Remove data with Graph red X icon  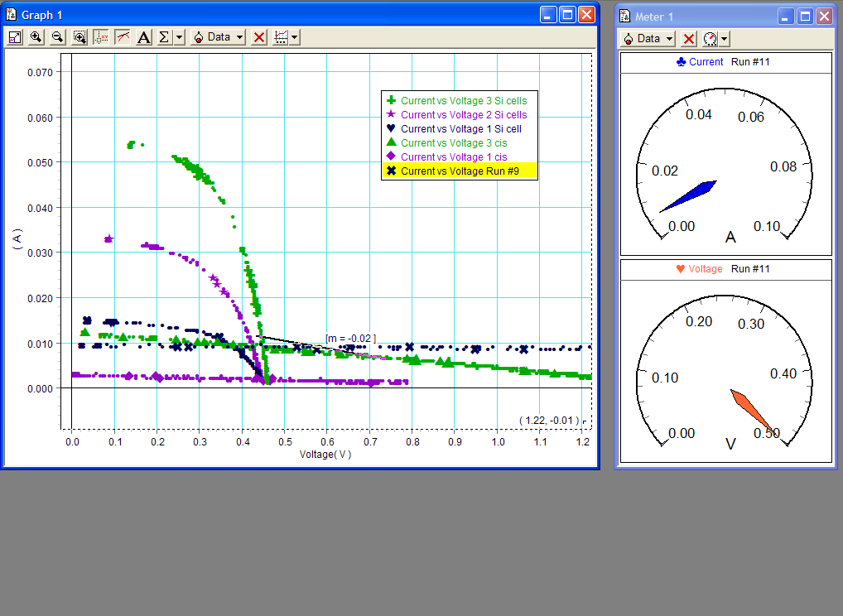(x=259, y=37)
